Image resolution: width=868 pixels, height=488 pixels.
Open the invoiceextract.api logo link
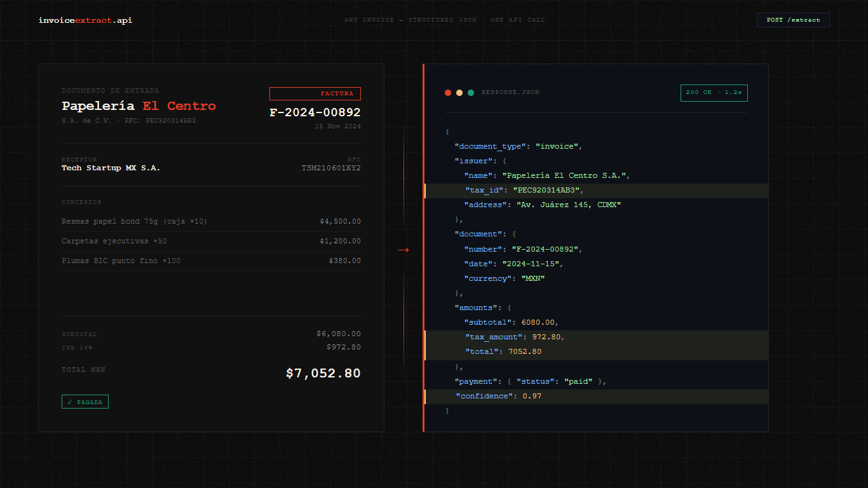(85, 20)
